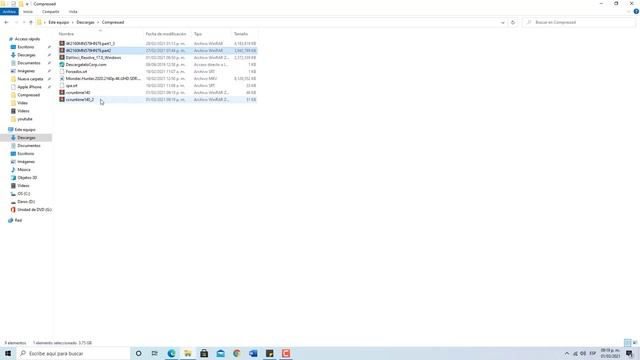Click the Windows Start button
This screenshot has height=360, width=640.
pos(8,353)
